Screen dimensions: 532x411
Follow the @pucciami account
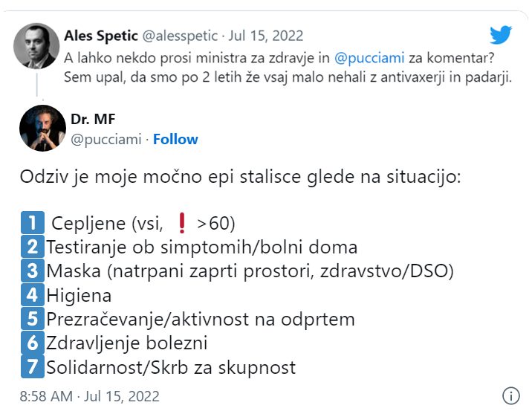(x=175, y=139)
